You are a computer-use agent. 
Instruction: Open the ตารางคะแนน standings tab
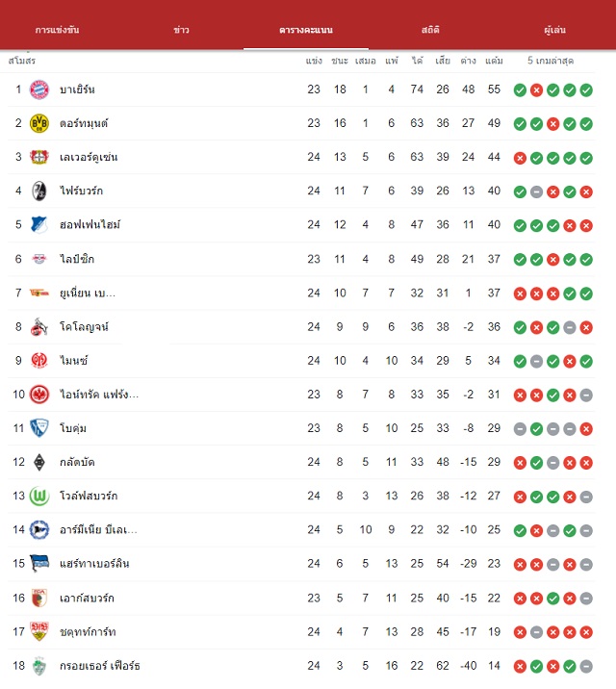[306, 30]
